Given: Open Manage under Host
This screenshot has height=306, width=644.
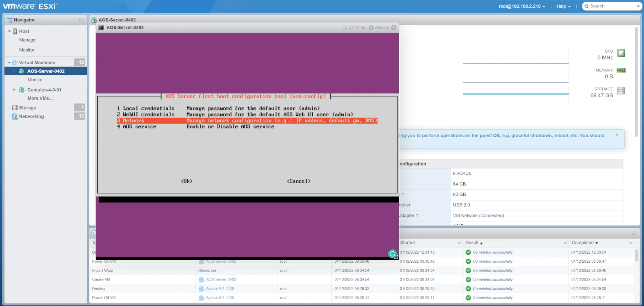Looking at the screenshot, I should pyautogui.click(x=27, y=40).
